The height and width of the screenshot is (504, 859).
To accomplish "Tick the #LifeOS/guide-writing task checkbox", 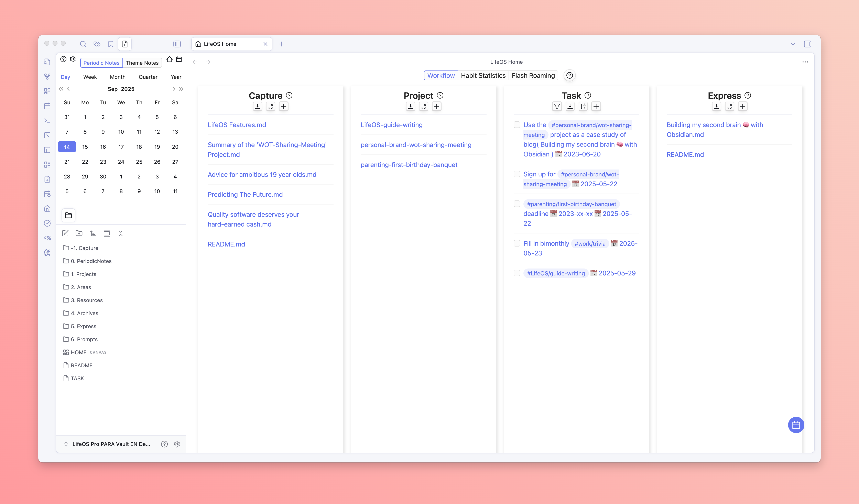I will 517,273.
